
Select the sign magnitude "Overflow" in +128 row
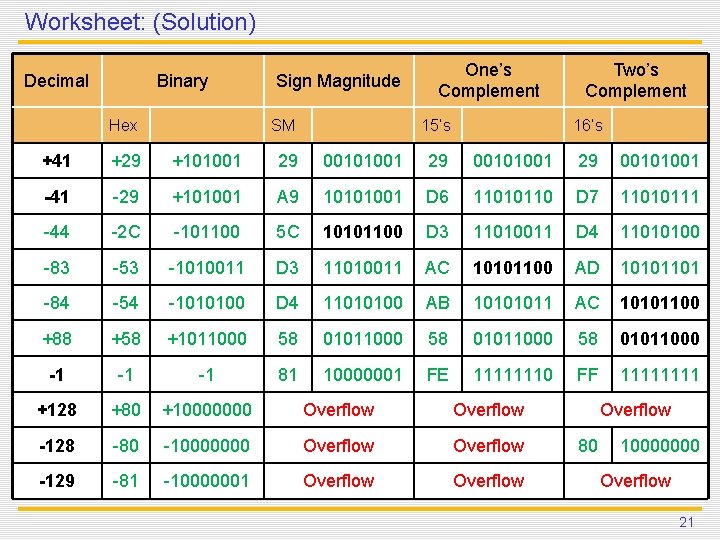pyautogui.click(x=338, y=410)
